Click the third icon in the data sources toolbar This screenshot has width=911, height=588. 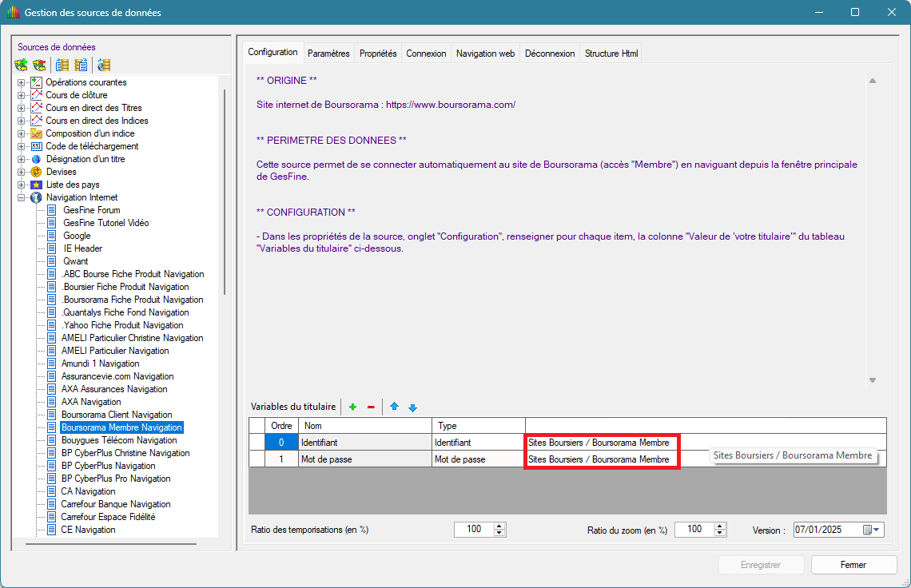coord(62,65)
